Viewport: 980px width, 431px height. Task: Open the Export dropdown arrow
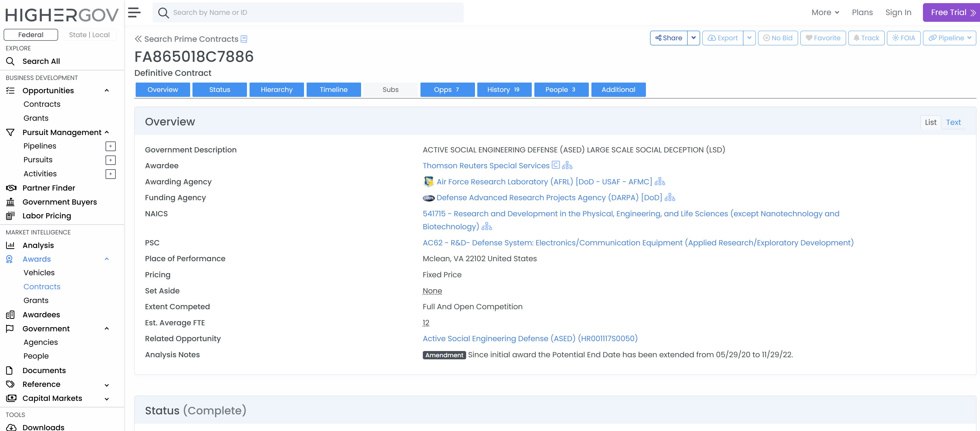click(749, 38)
